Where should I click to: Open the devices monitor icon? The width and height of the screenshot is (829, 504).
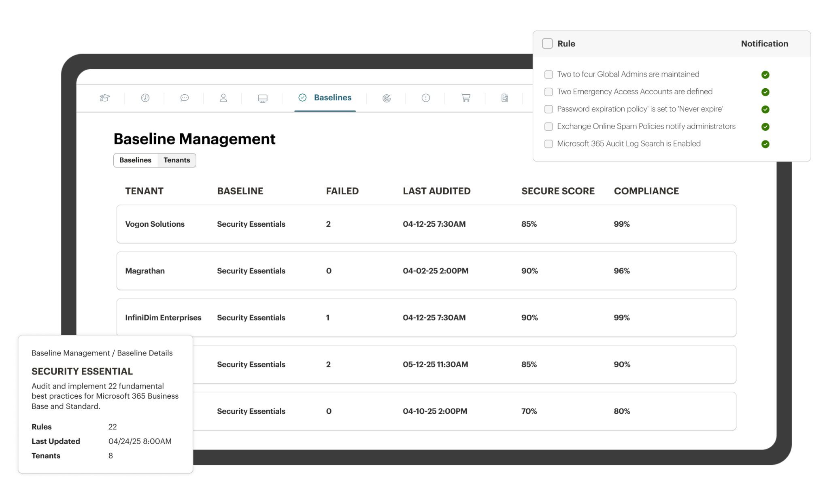263,98
